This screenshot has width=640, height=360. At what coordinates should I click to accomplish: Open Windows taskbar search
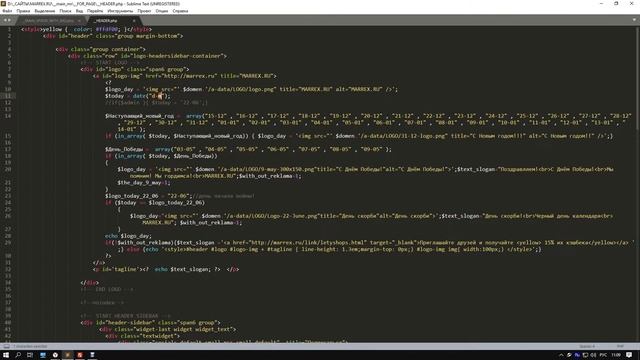(18, 355)
